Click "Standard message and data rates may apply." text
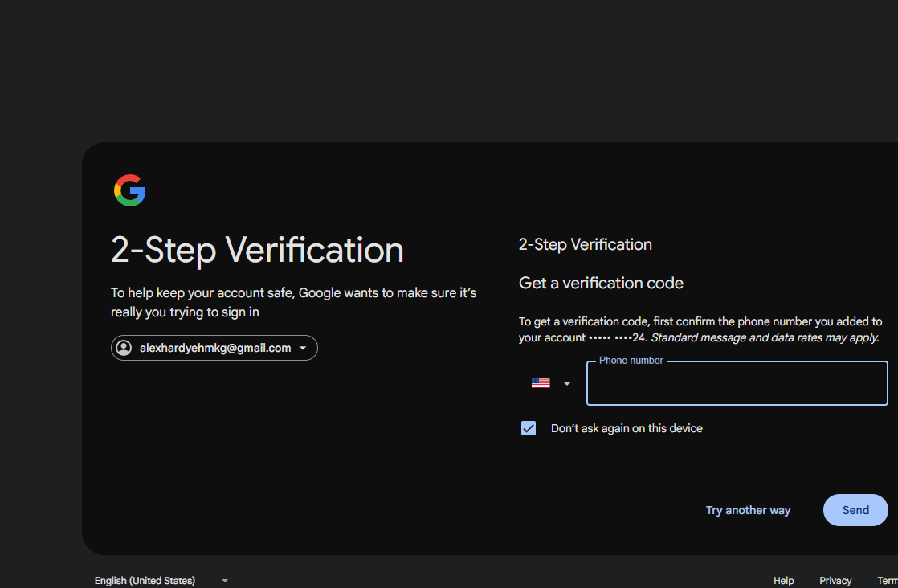The width and height of the screenshot is (898, 588). click(765, 337)
